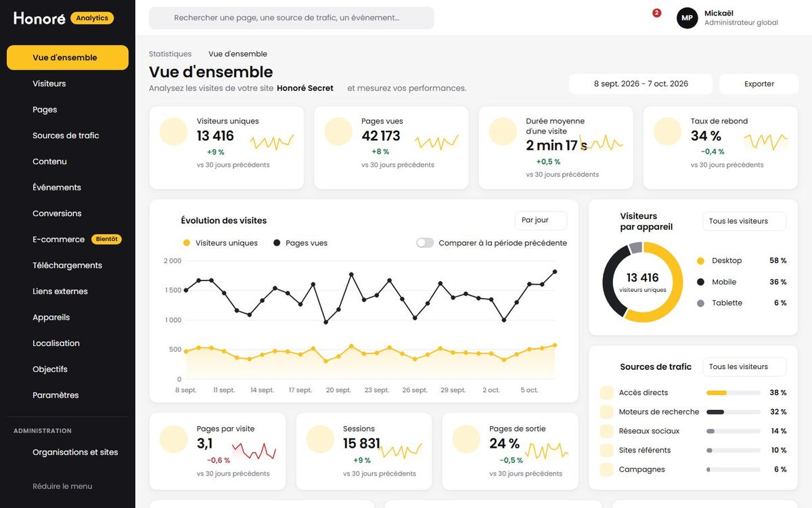Image resolution: width=812 pixels, height=508 pixels.
Task: Toggle Comparer à la période précédente switch
Action: point(425,242)
